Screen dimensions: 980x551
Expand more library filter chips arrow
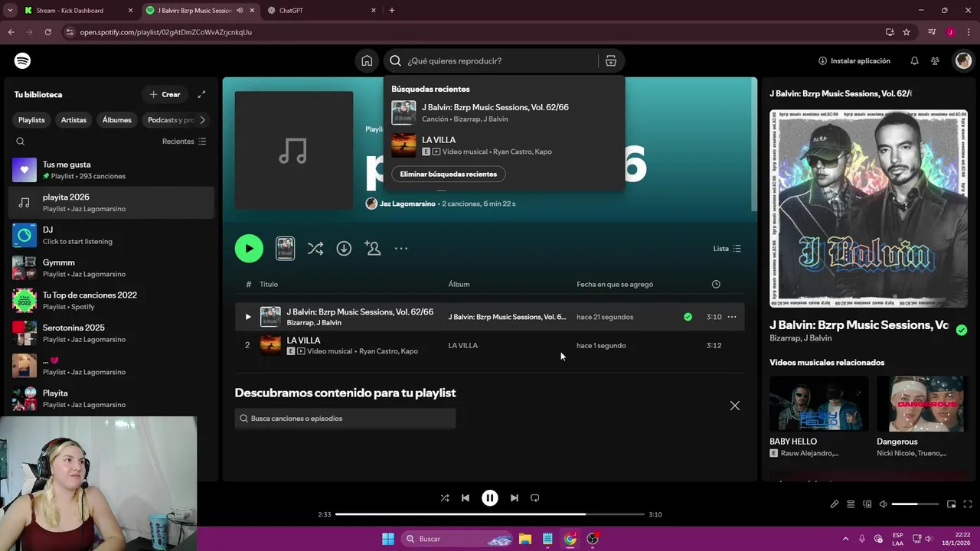pos(202,120)
